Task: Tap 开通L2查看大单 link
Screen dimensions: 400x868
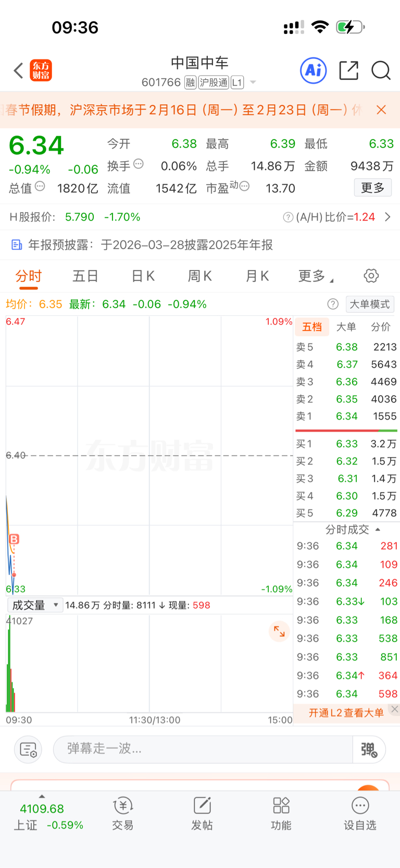Action: click(346, 713)
